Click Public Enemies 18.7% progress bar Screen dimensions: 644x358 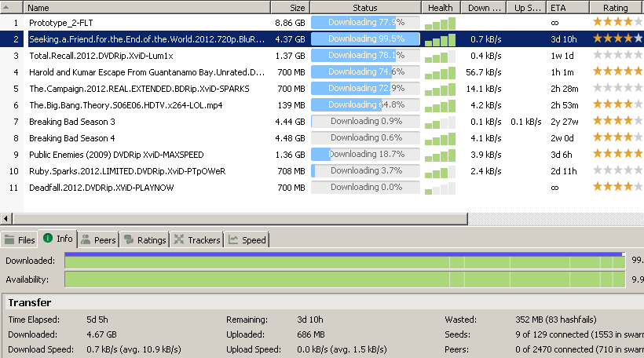tap(365, 155)
